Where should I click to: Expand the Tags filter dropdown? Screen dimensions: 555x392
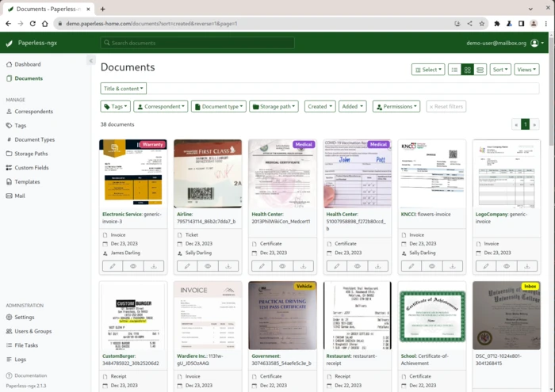click(115, 106)
